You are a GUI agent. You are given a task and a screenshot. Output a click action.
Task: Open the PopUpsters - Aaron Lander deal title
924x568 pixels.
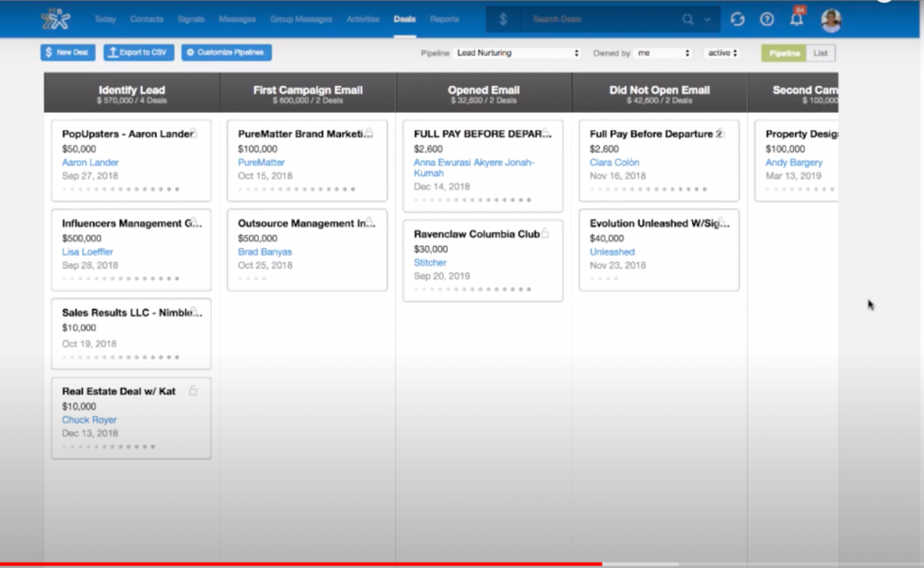(127, 134)
